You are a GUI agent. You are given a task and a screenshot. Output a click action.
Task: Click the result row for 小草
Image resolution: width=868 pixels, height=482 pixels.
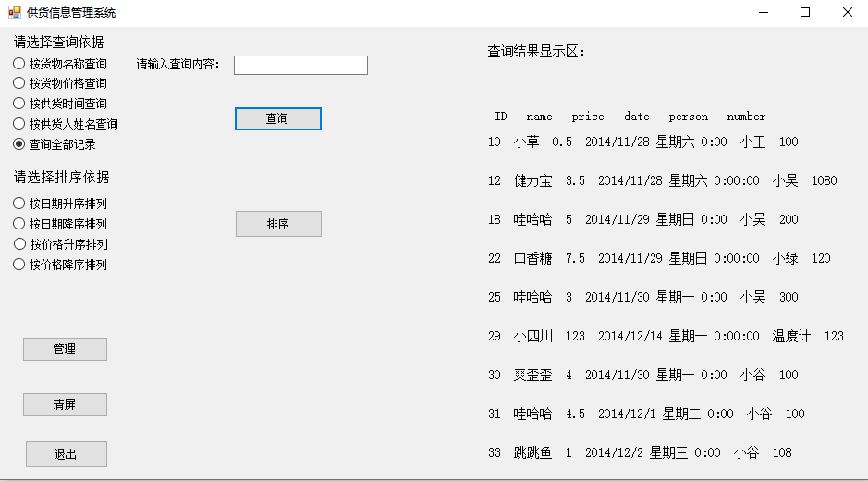[643, 142]
